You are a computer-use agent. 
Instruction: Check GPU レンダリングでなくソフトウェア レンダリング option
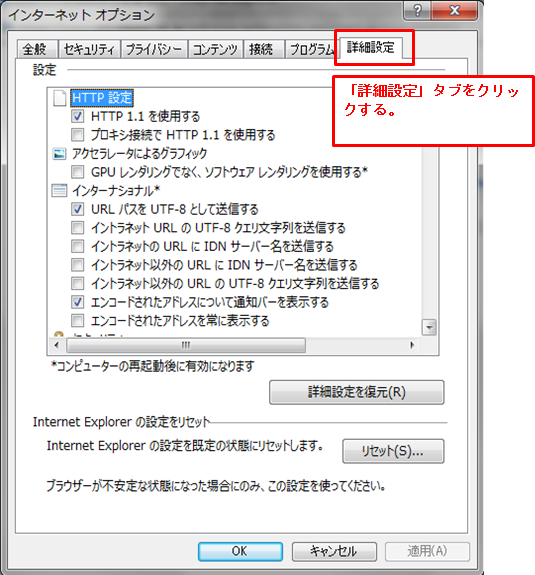click(x=77, y=172)
